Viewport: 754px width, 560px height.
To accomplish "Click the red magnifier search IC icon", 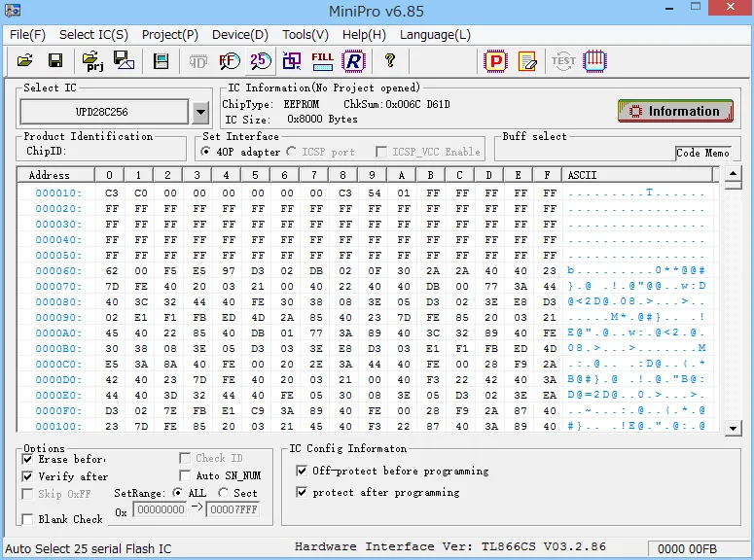I will [230, 61].
